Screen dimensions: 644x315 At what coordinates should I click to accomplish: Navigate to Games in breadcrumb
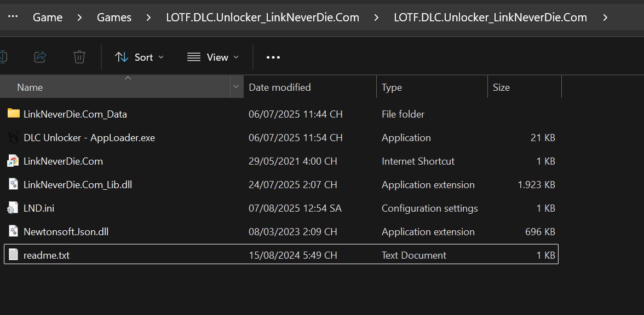coord(114,17)
